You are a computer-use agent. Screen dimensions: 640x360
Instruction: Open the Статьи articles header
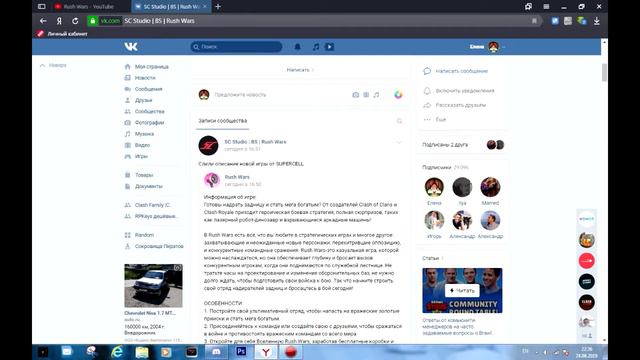[431, 258]
